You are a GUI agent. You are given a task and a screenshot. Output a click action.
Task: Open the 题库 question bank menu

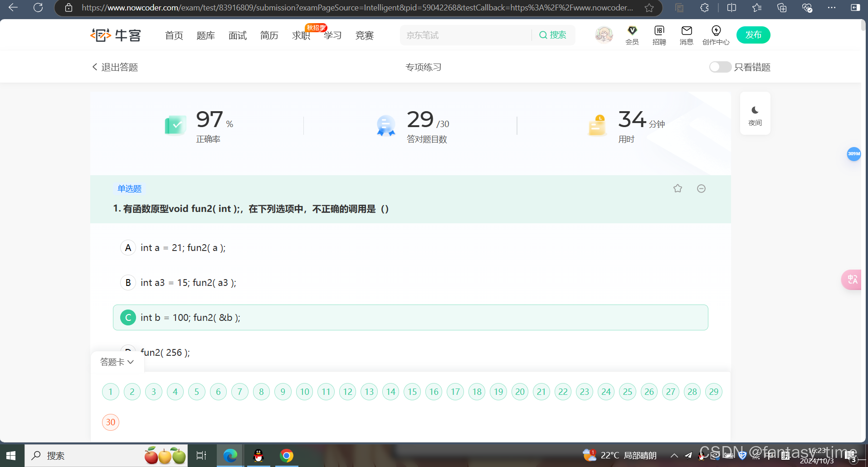tap(205, 35)
